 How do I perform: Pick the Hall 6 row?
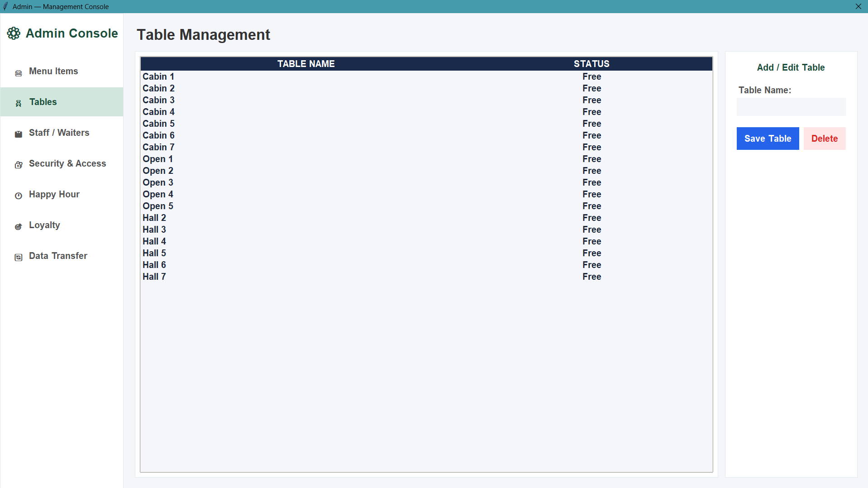(x=426, y=265)
